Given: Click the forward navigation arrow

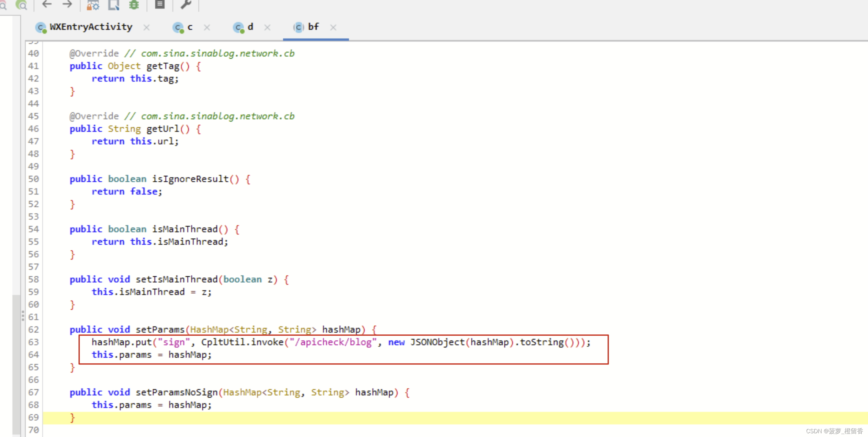Looking at the screenshot, I should point(67,4).
